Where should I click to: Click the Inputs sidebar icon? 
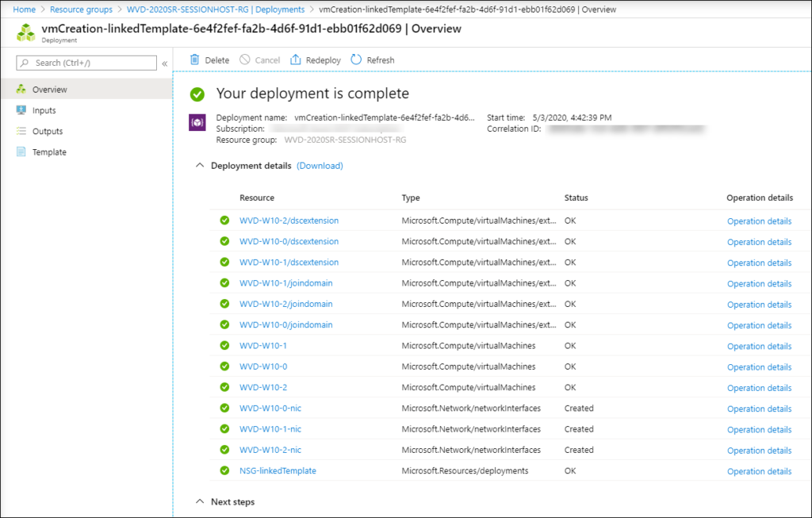click(21, 109)
